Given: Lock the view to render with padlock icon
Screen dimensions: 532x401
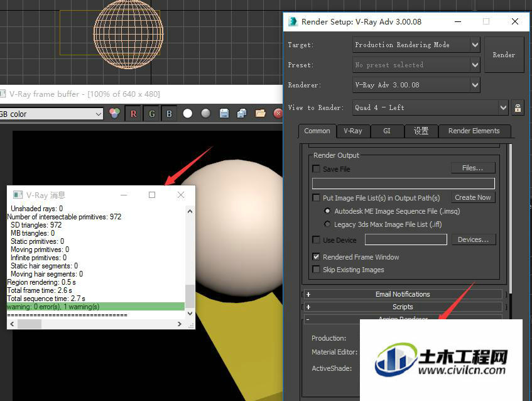Looking at the screenshot, I should pyautogui.click(x=518, y=108).
